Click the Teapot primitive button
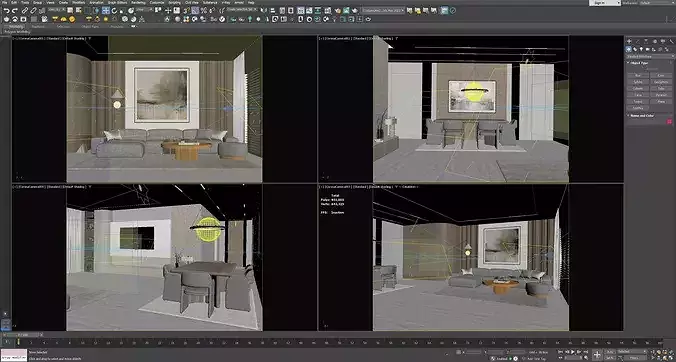Viewport: 676px width, 362px height. [x=638, y=101]
